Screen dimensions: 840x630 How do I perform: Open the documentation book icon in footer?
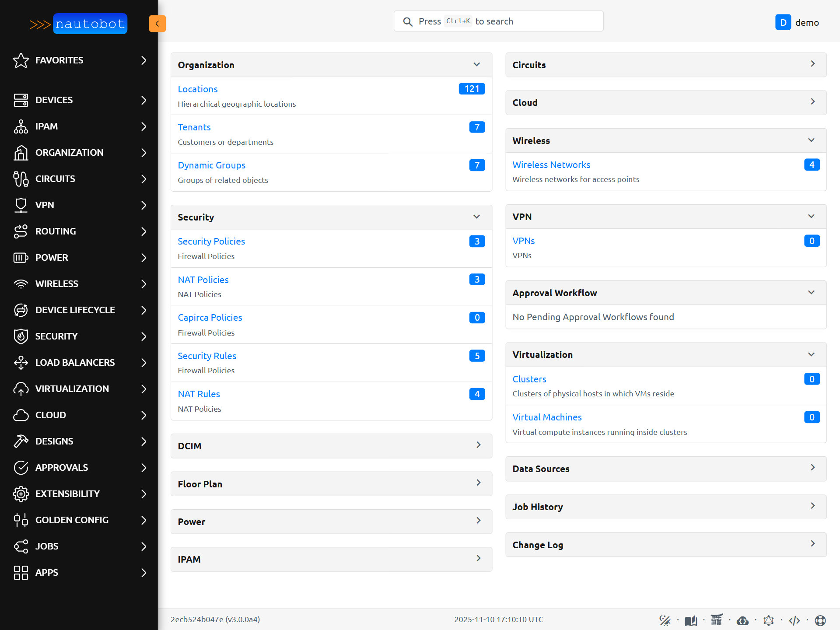tap(691, 620)
